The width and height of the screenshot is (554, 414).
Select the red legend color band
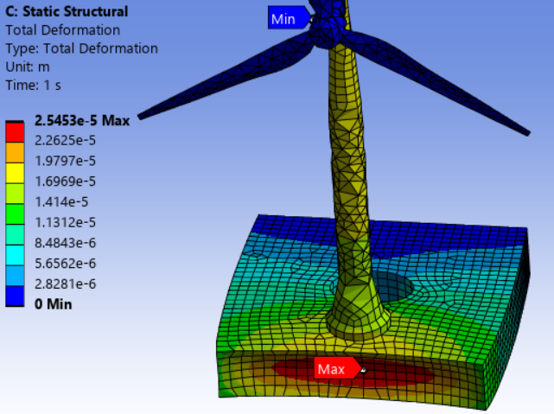click(15, 132)
